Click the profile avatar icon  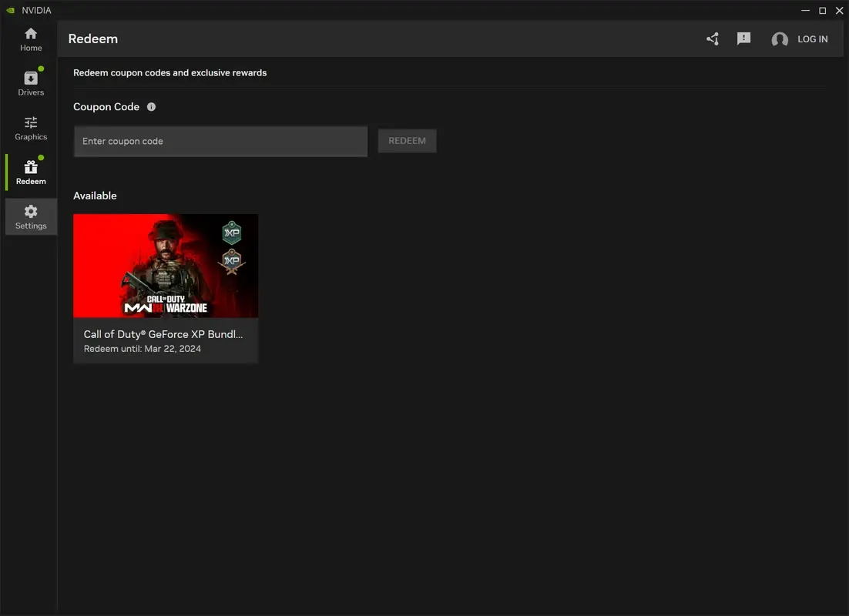point(779,38)
